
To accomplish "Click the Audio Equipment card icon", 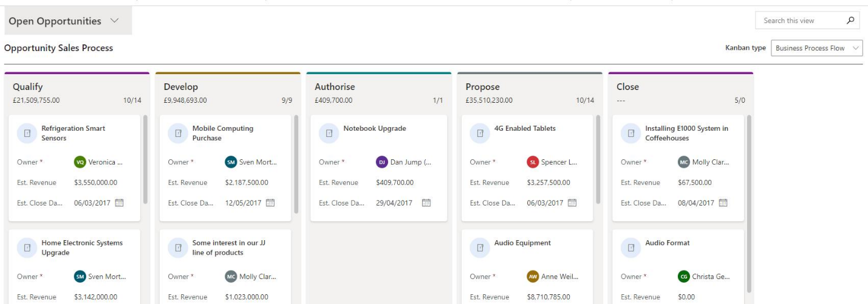I will pyautogui.click(x=480, y=247).
